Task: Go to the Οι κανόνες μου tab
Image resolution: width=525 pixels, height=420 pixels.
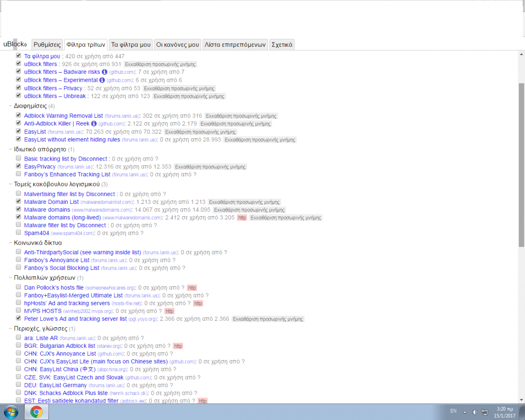Action: pyautogui.click(x=178, y=45)
